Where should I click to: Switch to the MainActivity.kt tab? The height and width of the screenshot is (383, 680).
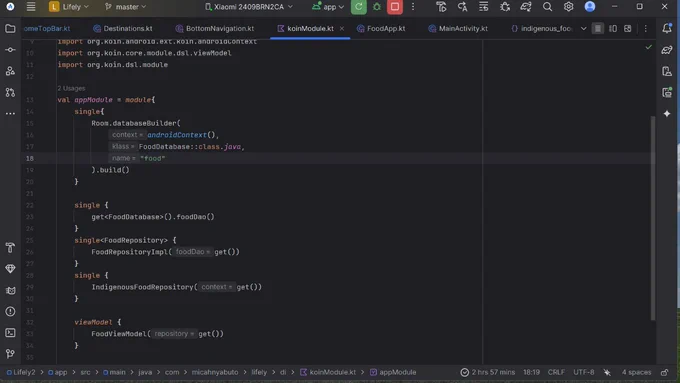click(x=458, y=29)
